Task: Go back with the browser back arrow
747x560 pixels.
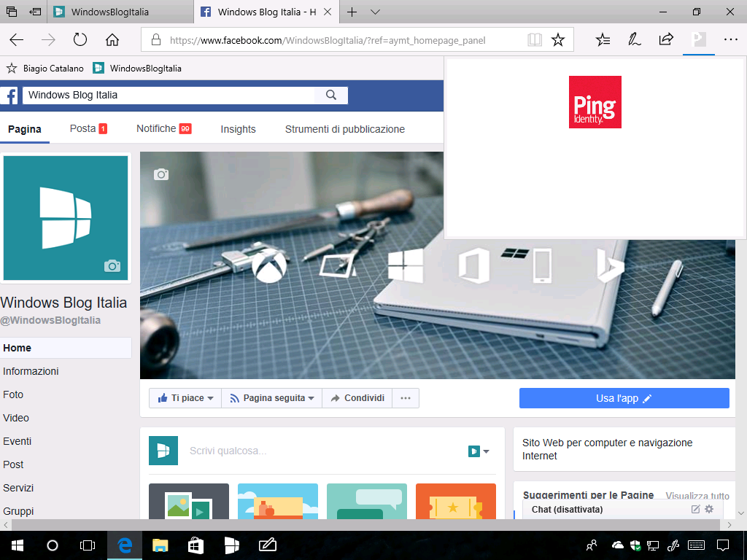Action: coord(17,40)
